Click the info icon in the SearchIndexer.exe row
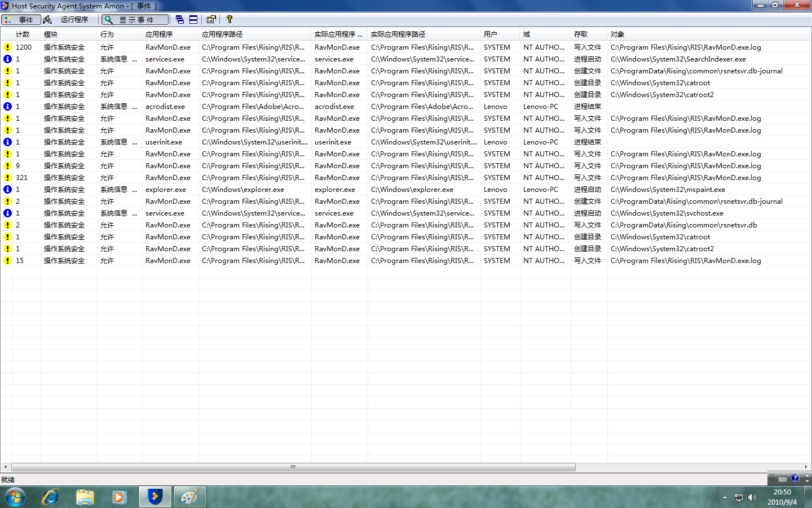This screenshot has width=812, height=508. (7, 59)
